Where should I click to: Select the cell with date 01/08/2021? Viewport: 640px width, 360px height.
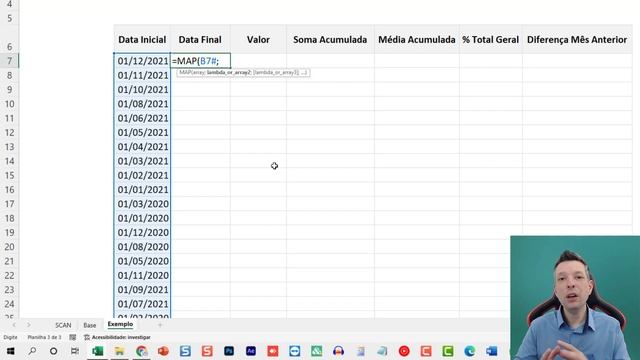142,104
